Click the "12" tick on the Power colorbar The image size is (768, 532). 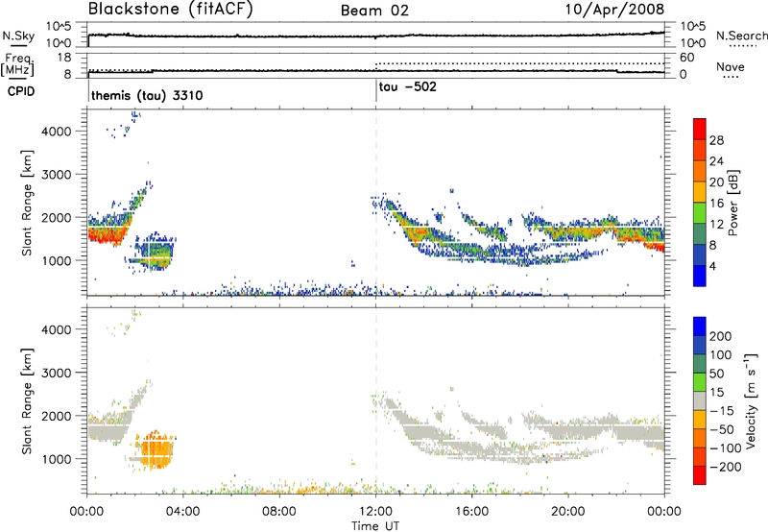point(716,225)
